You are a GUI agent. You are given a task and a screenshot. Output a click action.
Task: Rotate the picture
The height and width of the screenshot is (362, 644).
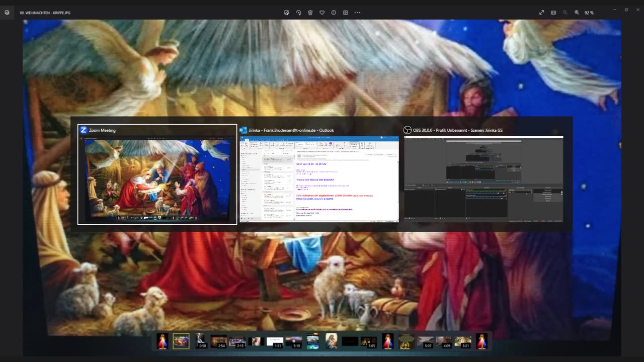coord(298,13)
